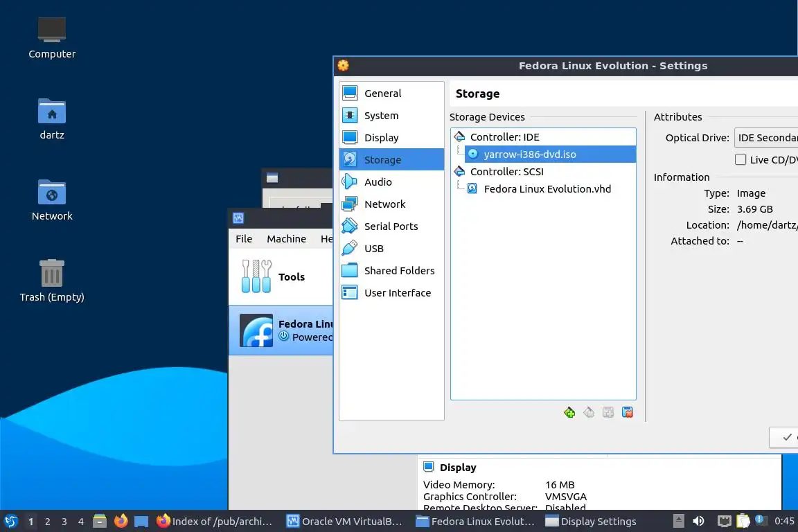Open Shared Folders settings
The height and width of the screenshot is (532, 798).
(391, 270)
